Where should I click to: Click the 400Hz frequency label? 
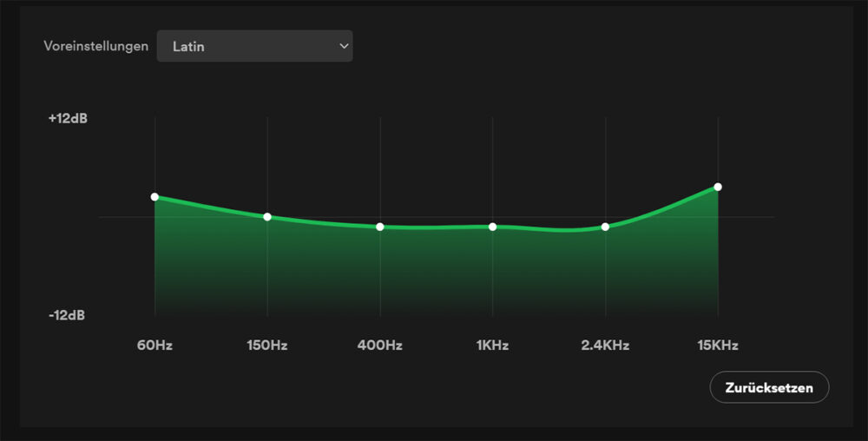(x=380, y=346)
